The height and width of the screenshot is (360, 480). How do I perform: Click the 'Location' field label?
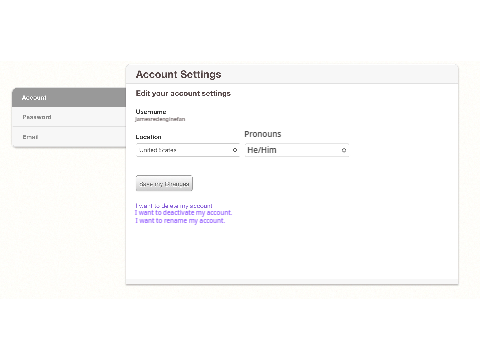(x=148, y=137)
